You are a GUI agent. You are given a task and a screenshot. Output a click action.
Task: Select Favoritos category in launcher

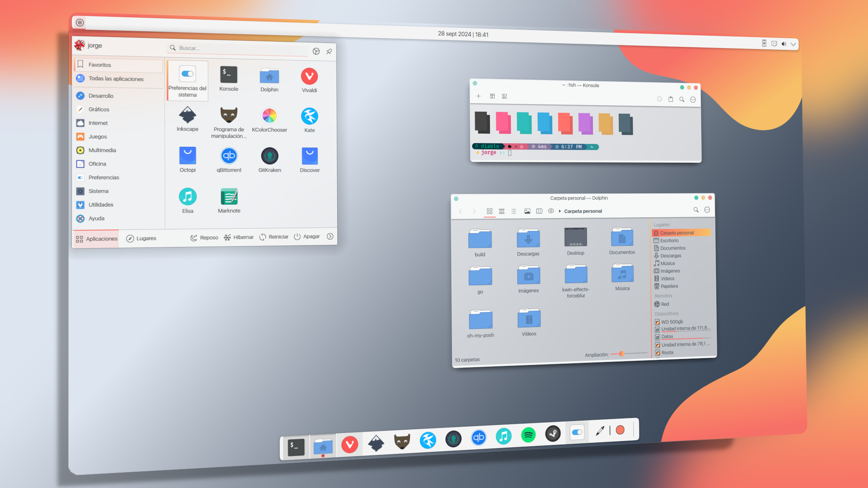[119, 65]
